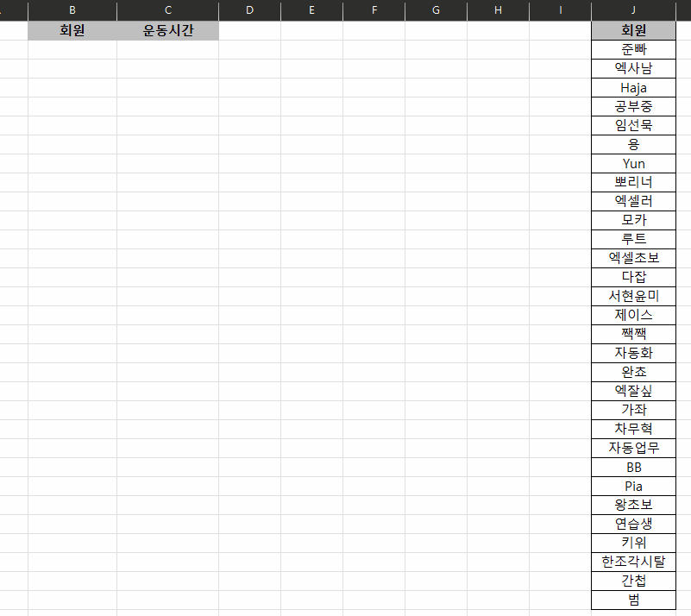Select the cell containing 준빠
This screenshot has height=616, width=691.
(634, 49)
